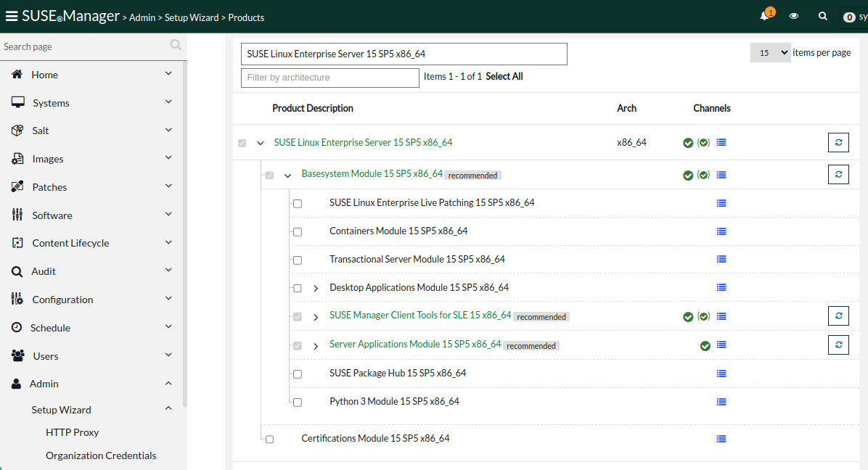This screenshot has height=470, width=868.
Task: Show channels list for SUSE Package Hub
Action: 721,374
